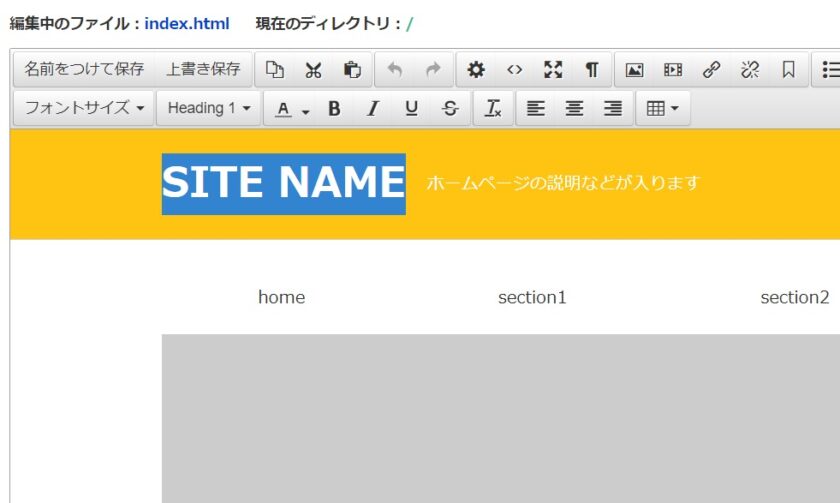Click 名前をつけて保存 (Save As) button

coord(85,70)
